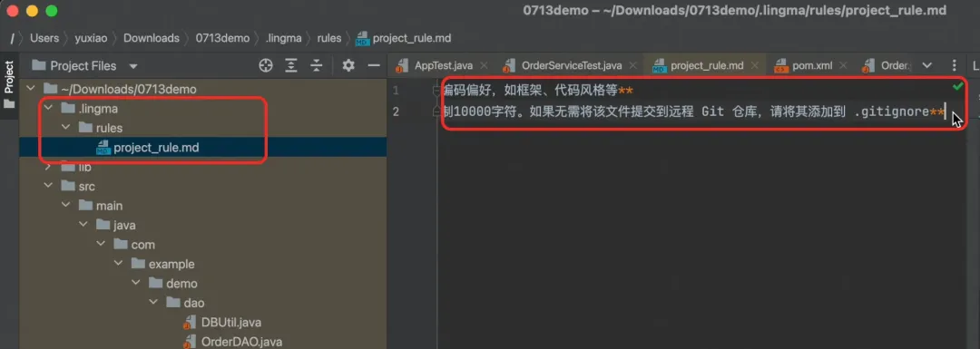Hide the Project tool window with minus icon

[x=374, y=65]
